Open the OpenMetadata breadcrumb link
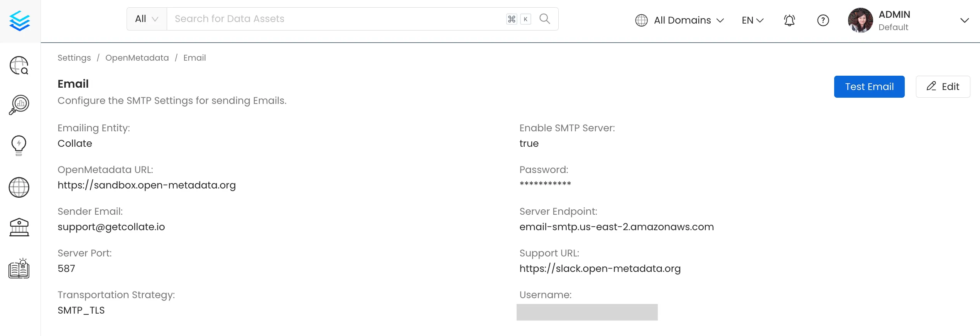Viewport: 980px width, 336px height. (137, 58)
